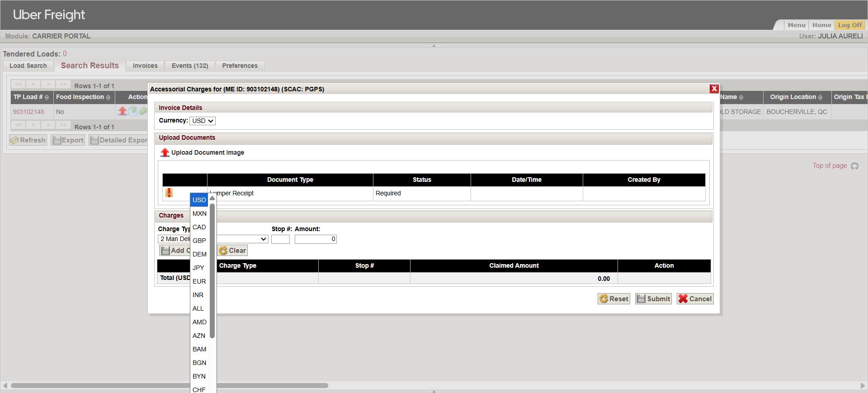The image size is (868, 393).
Task: Submit the accessorial charges
Action: coord(653,299)
